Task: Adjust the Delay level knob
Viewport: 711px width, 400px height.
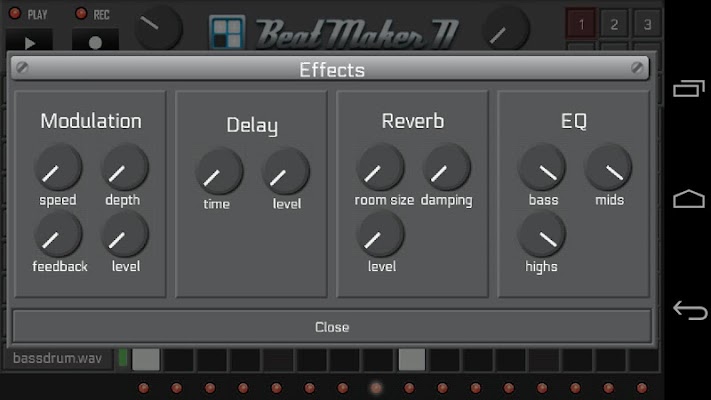Action: coord(286,171)
